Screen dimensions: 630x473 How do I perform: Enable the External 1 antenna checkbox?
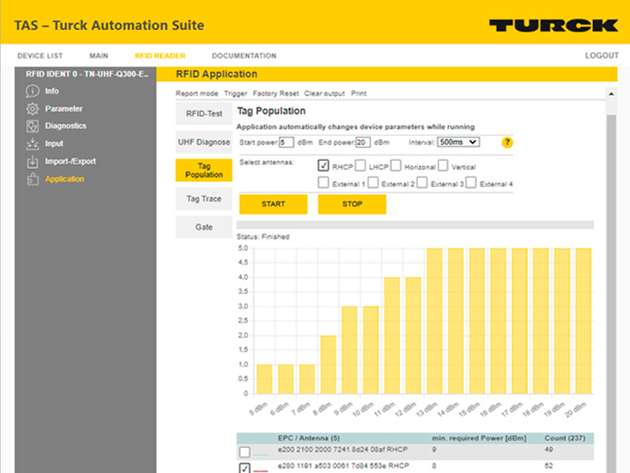(323, 183)
